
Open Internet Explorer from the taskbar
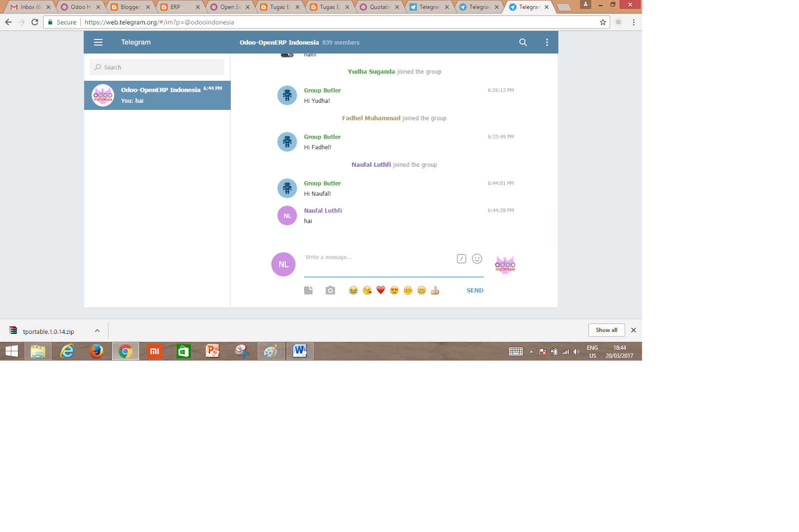[67, 351]
